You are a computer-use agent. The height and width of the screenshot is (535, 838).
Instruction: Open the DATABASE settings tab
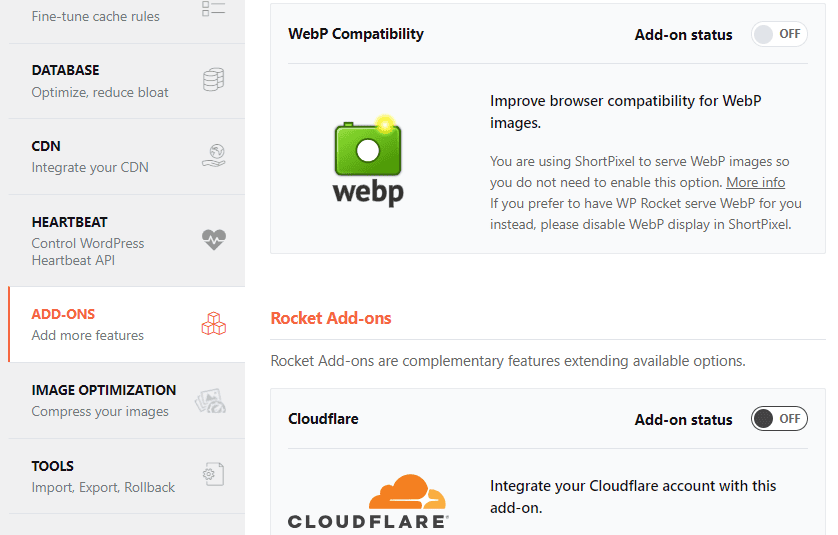pos(127,81)
